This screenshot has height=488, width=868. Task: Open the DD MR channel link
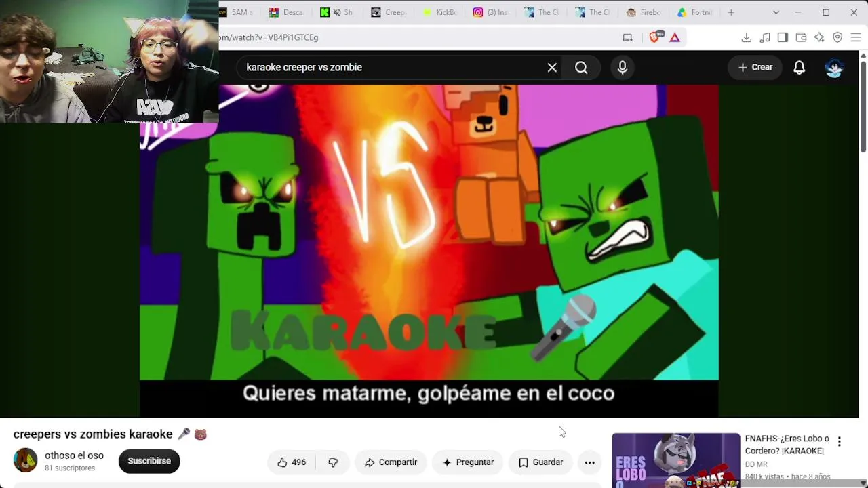pos(756,464)
